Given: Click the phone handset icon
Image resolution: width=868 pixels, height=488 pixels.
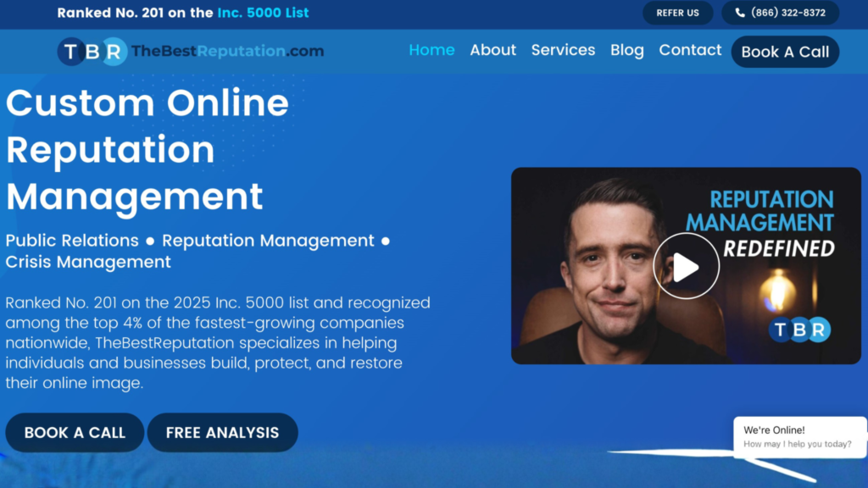Looking at the screenshot, I should 740,13.
